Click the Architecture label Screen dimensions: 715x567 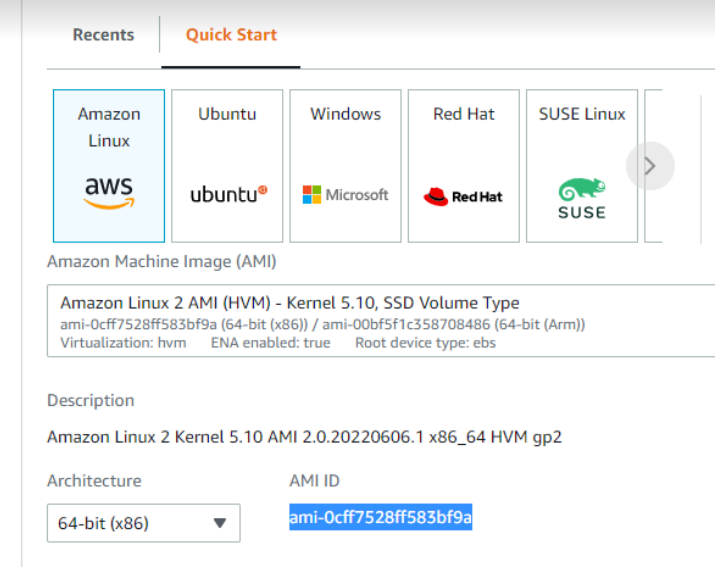(94, 480)
